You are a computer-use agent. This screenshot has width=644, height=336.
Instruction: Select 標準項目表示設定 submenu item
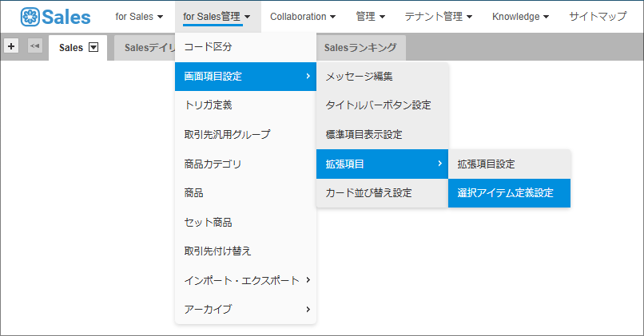tap(382, 135)
